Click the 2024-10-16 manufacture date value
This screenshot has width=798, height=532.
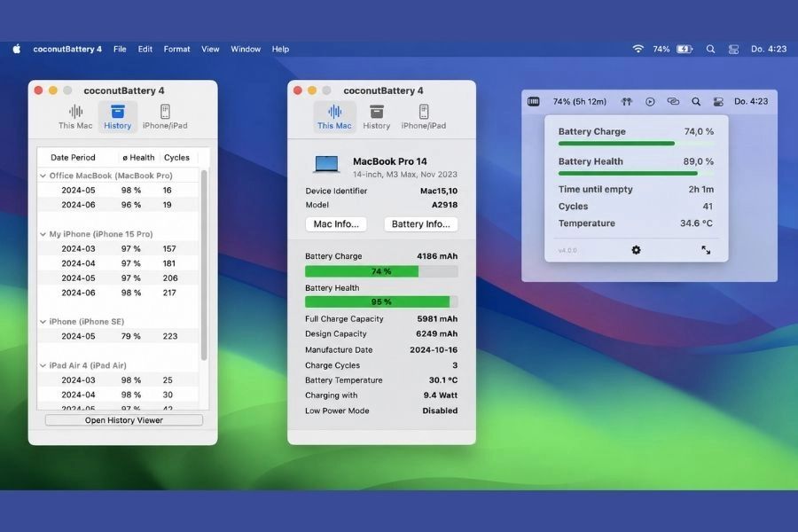(434, 349)
